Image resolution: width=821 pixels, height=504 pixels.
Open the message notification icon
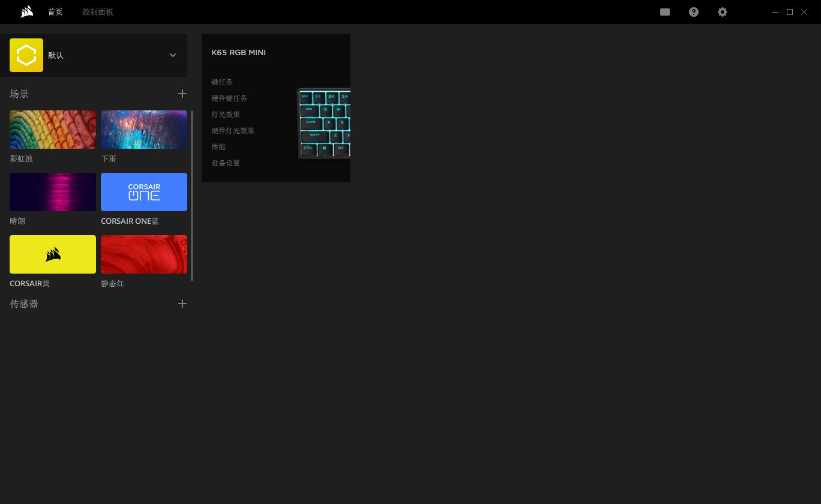(x=665, y=12)
